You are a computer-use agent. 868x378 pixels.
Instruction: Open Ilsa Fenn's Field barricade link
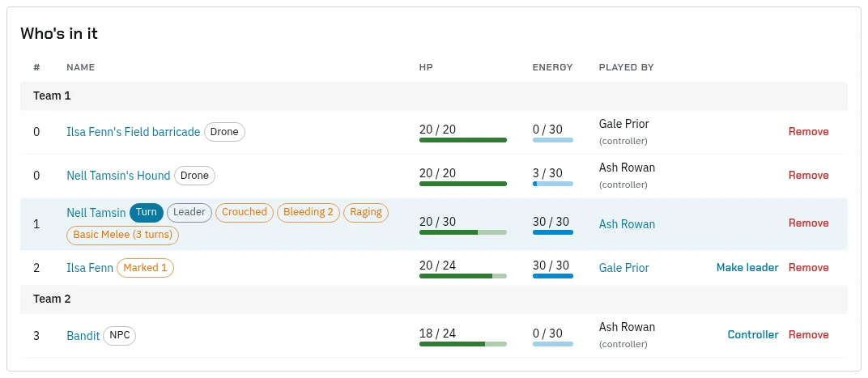pyautogui.click(x=133, y=132)
